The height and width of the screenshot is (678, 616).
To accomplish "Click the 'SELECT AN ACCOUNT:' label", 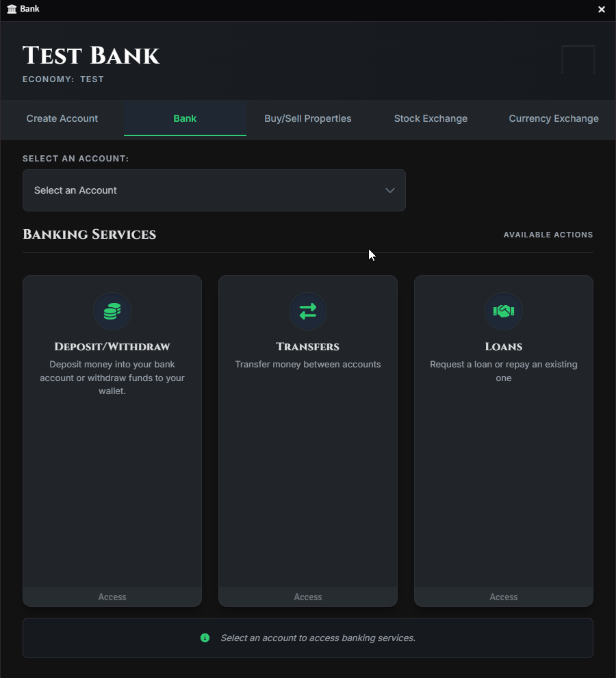I will pyautogui.click(x=76, y=159).
